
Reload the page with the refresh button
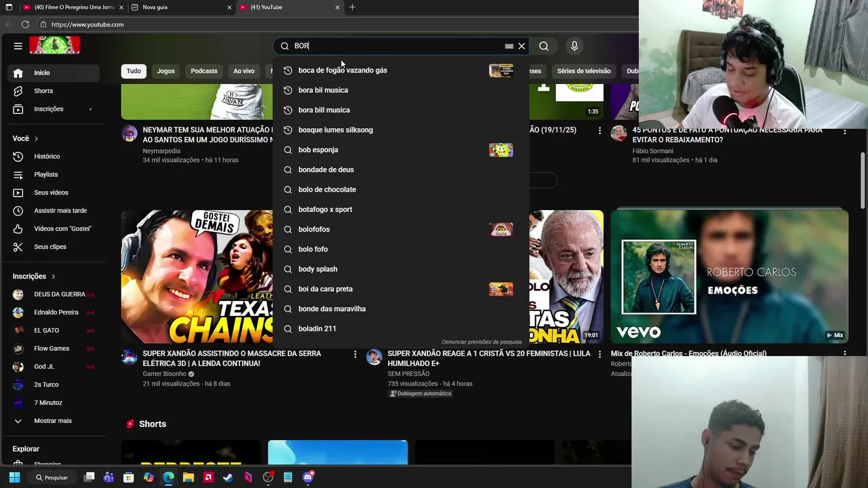(25, 24)
